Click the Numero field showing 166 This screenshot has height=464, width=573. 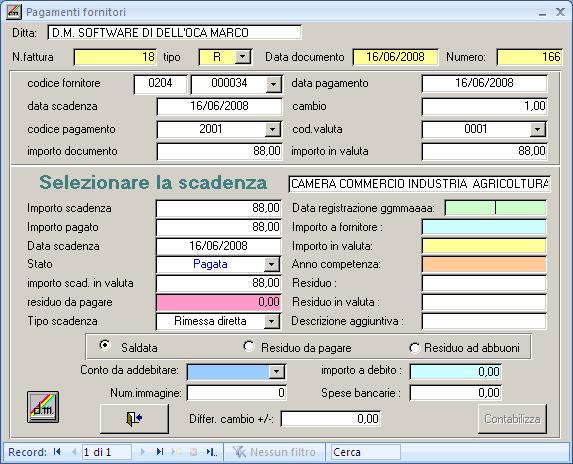tap(529, 57)
